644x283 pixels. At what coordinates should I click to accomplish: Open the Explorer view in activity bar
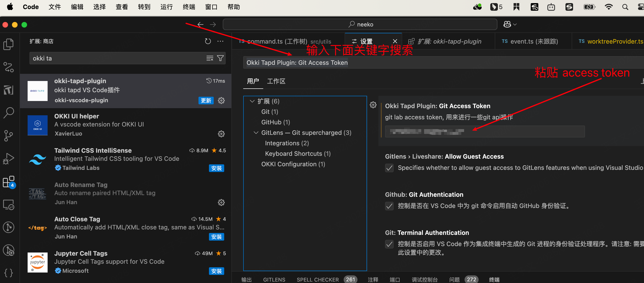click(9, 44)
